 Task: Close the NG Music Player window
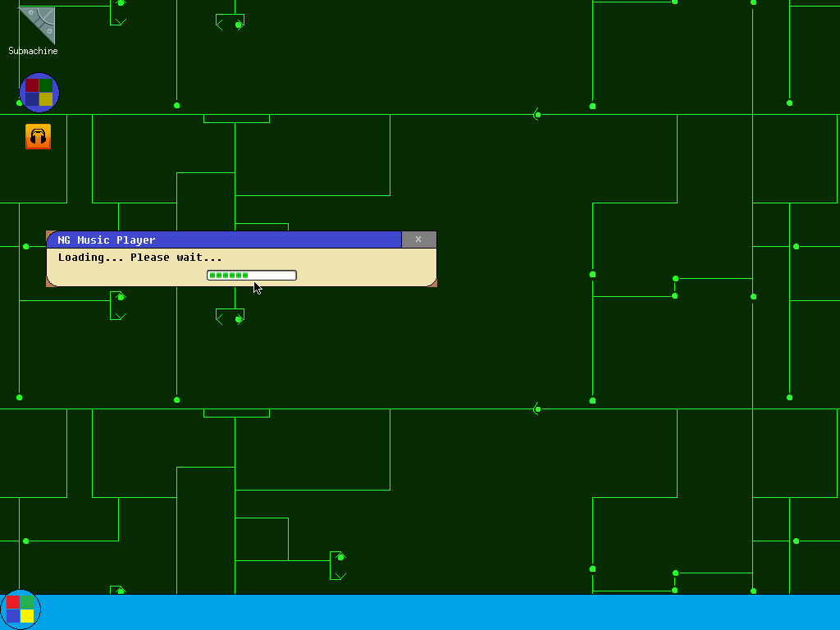(419, 240)
